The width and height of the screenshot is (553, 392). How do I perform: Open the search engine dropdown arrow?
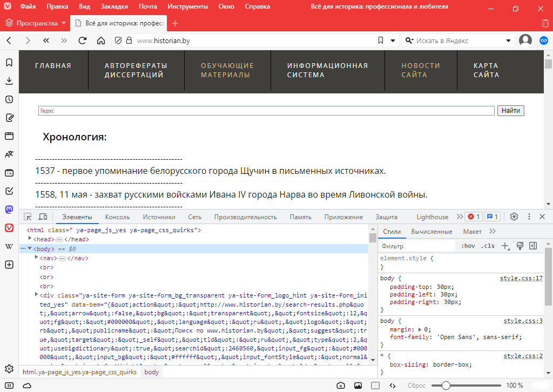[x=508, y=40]
